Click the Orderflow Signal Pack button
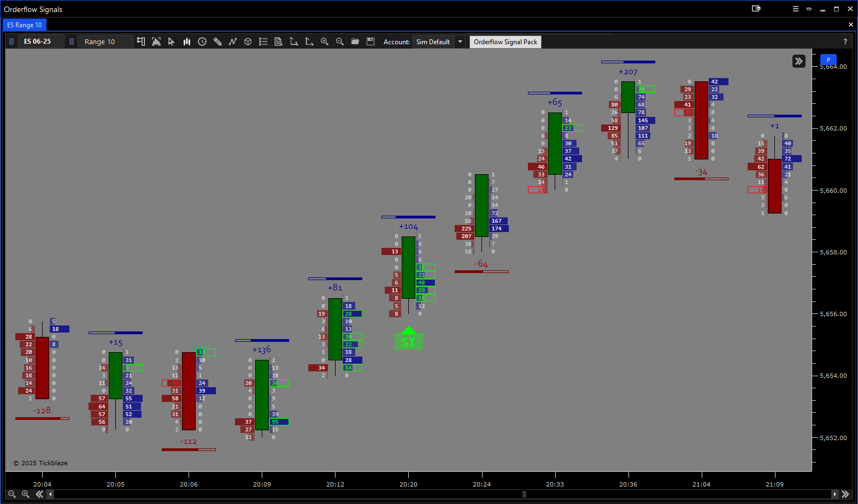This screenshot has height=504, width=858. pos(506,42)
